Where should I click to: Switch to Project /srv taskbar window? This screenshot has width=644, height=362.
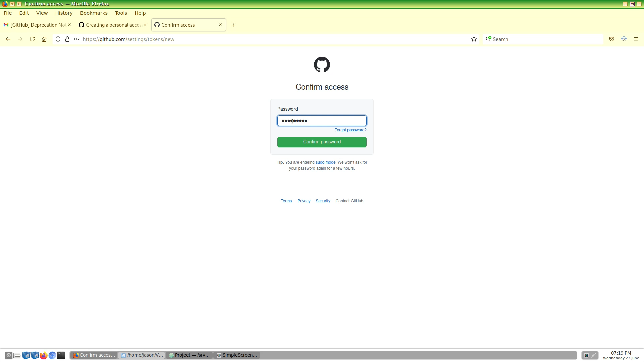190,355
